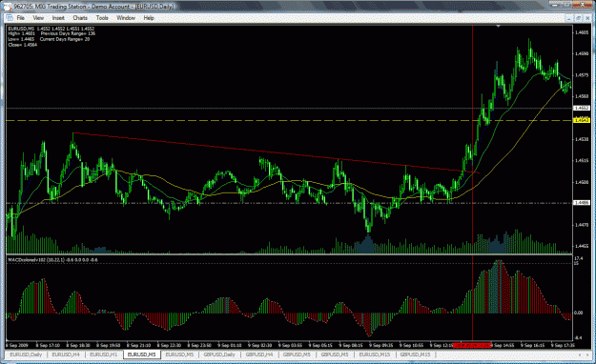Select the active EURUSD,M5 chart tab
Viewport: 596px width, 364px height.
[x=142, y=354]
